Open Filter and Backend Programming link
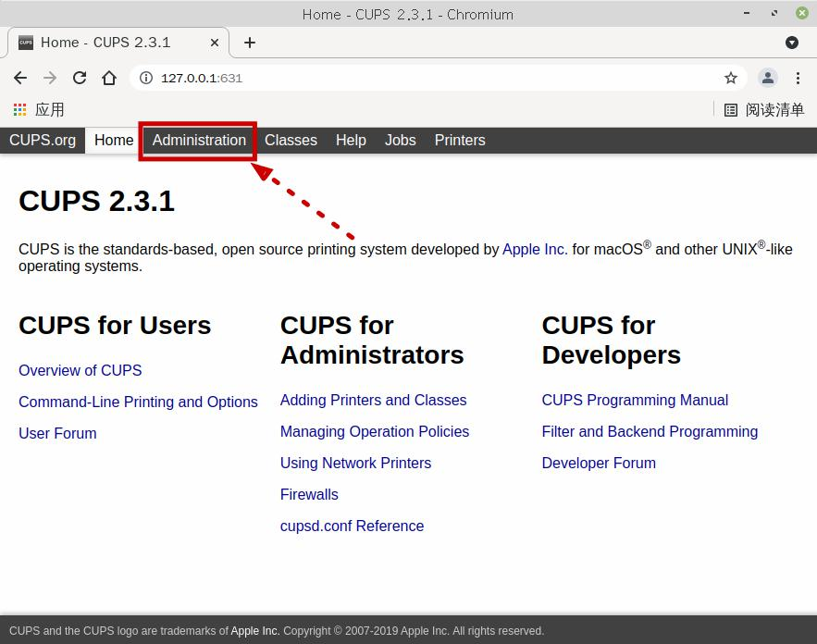Viewport: 817px width, 644px height. (x=650, y=431)
